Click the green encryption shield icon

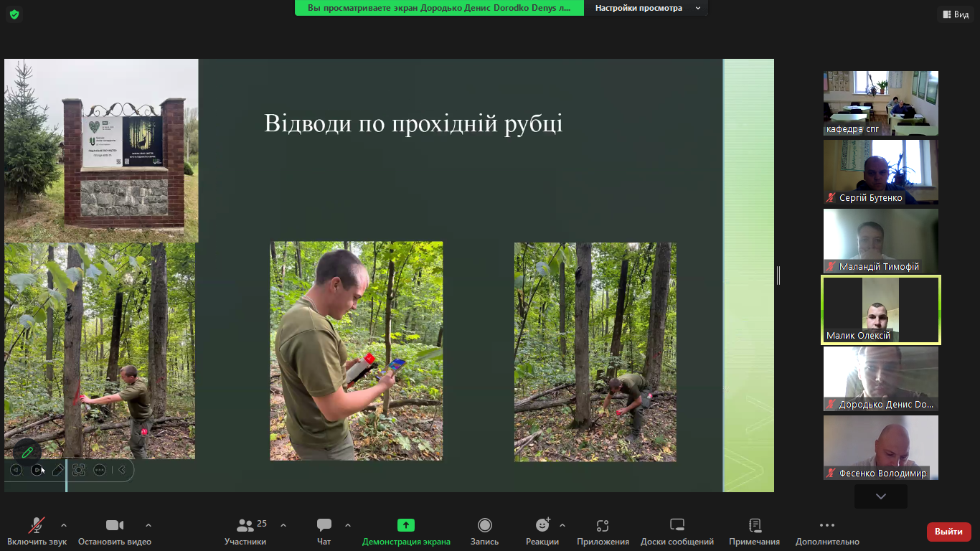(14, 14)
